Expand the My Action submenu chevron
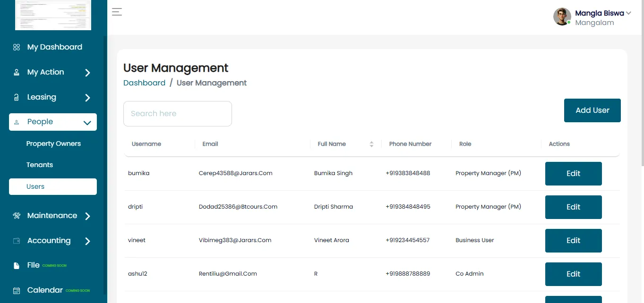Image resolution: width=644 pixels, height=303 pixels. click(x=87, y=73)
